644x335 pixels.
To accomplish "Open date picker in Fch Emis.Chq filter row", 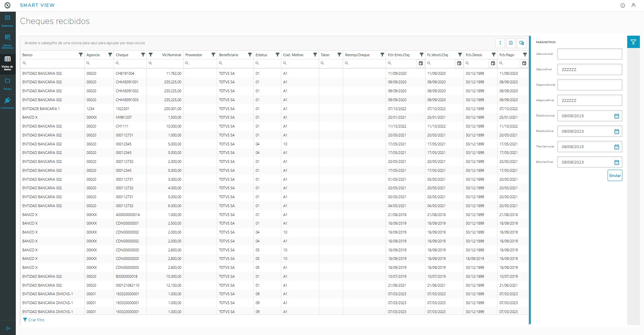I will point(421,63).
